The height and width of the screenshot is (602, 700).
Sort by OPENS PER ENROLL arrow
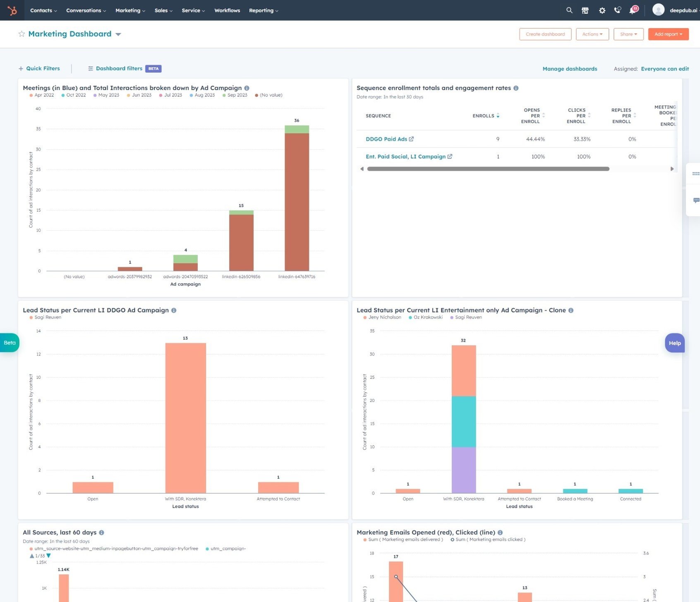[544, 115]
